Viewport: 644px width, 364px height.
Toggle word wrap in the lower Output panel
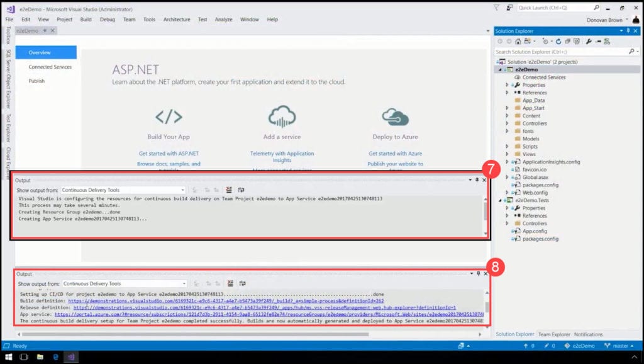pos(242,283)
